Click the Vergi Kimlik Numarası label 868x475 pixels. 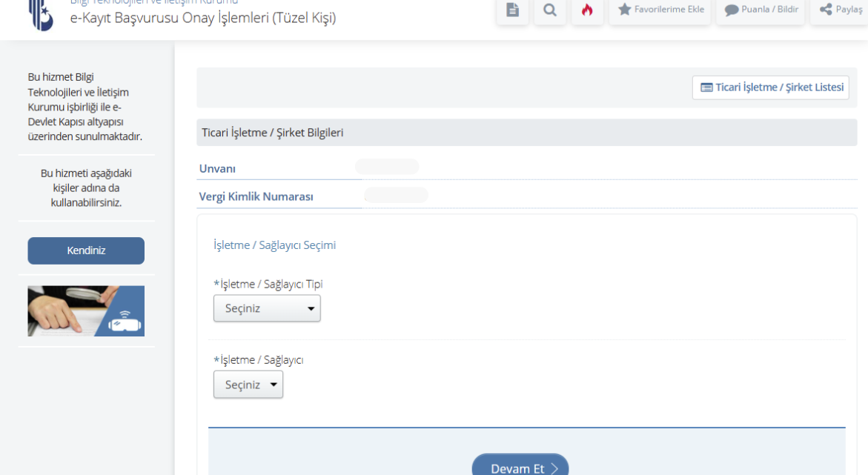256,197
